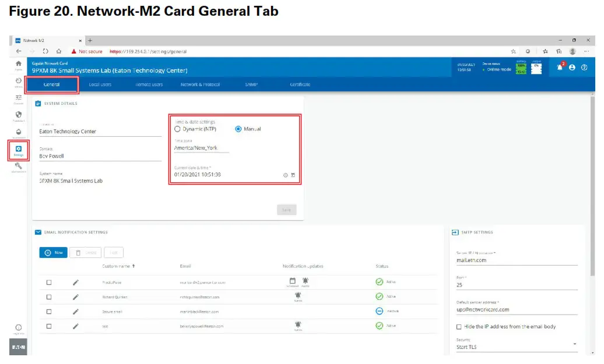
Task: Edit the Secure email entry pencil
Action: [x=76, y=312]
